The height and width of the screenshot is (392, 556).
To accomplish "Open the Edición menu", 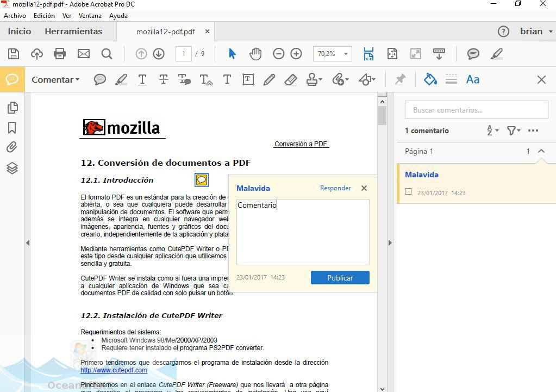I will coord(44,16).
